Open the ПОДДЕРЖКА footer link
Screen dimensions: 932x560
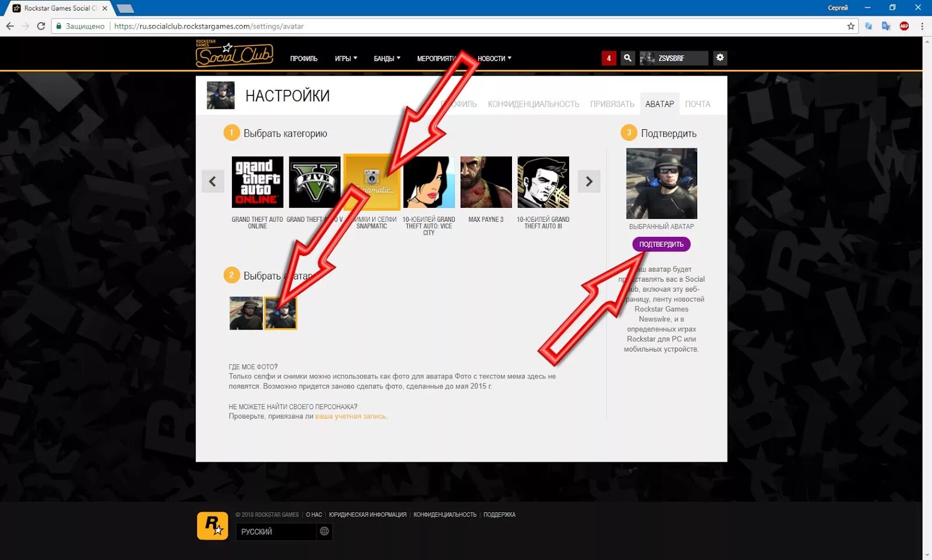(x=499, y=515)
